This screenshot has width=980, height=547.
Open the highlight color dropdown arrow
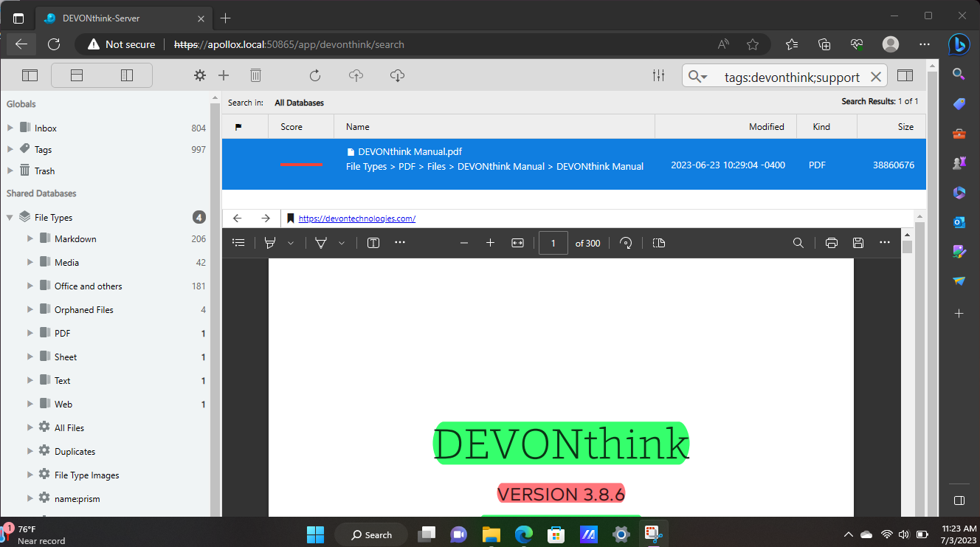point(291,243)
